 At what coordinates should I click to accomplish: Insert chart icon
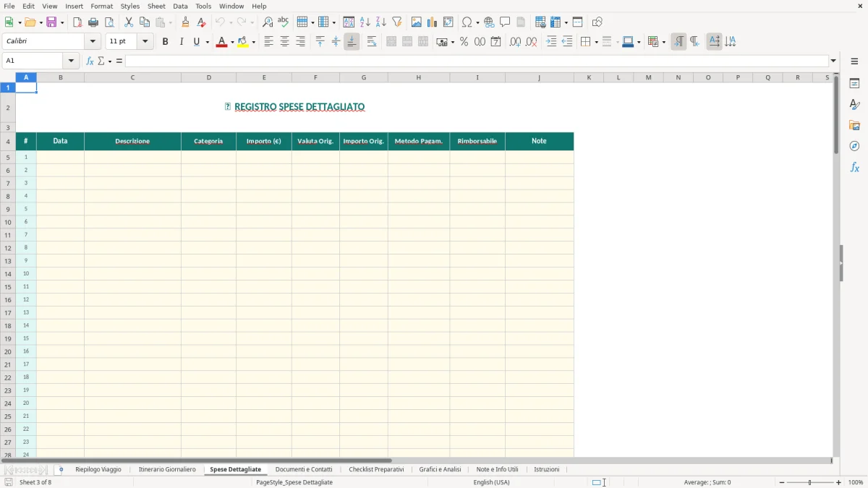[433, 22]
